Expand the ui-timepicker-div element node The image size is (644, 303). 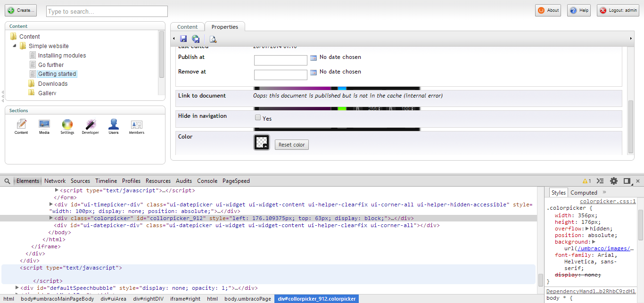point(51,204)
